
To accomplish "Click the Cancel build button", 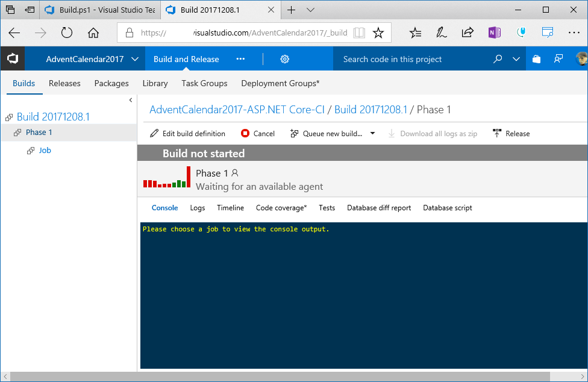I will tap(257, 133).
